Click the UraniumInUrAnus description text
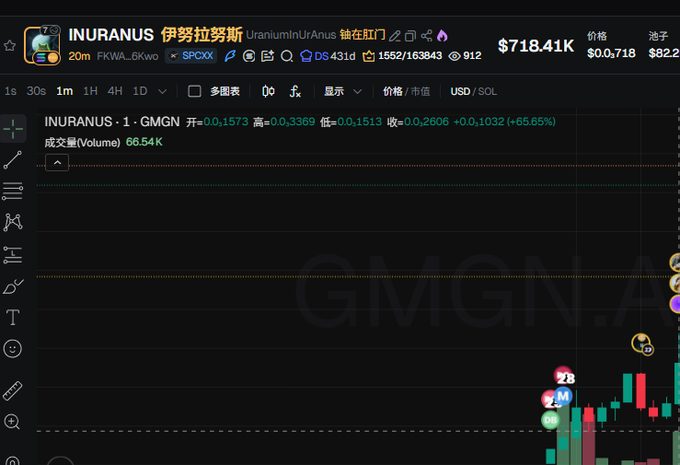680x465 pixels. pos(291,35)
